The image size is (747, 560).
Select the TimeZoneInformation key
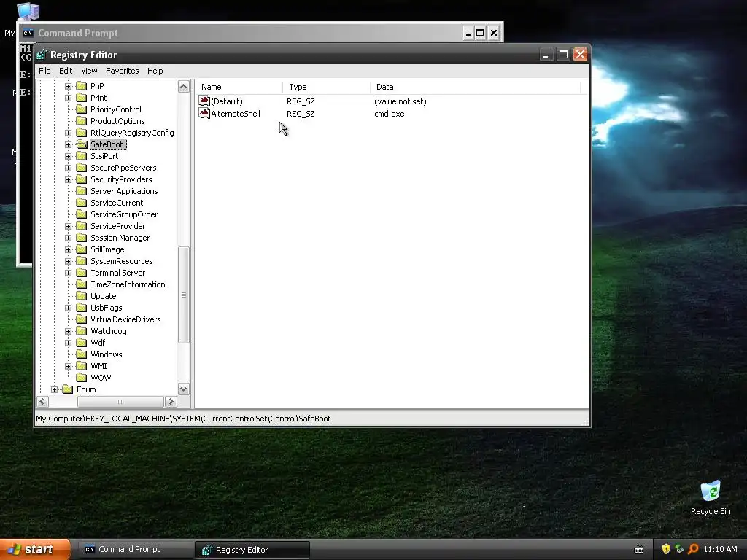tap(128, 284)
